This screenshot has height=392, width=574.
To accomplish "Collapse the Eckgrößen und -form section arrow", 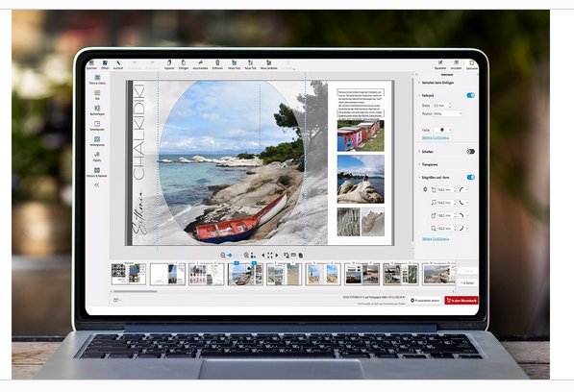I will (x=419, y=178).
